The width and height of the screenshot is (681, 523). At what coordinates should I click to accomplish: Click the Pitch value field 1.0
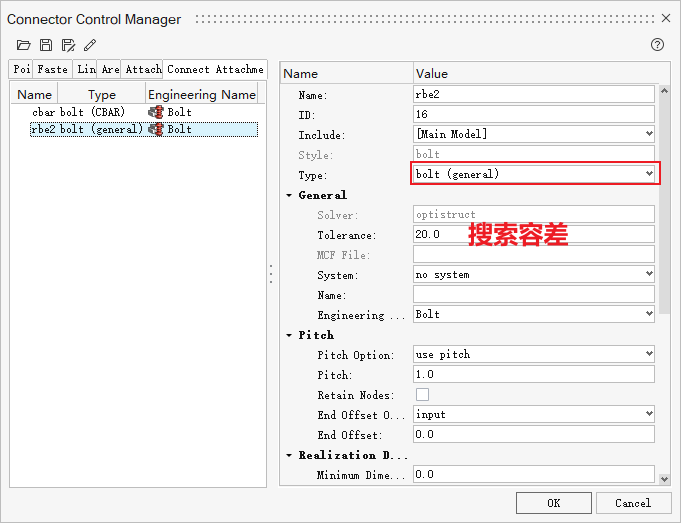534,374
